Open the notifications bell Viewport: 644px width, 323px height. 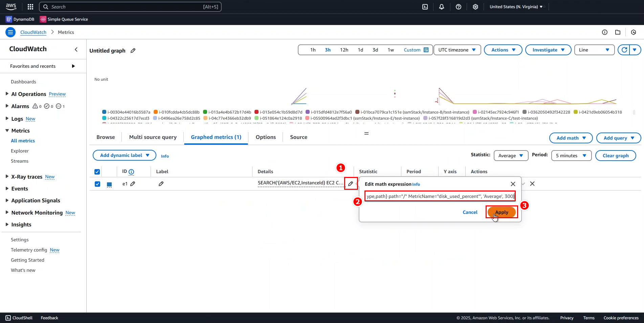tap(442, 7)
